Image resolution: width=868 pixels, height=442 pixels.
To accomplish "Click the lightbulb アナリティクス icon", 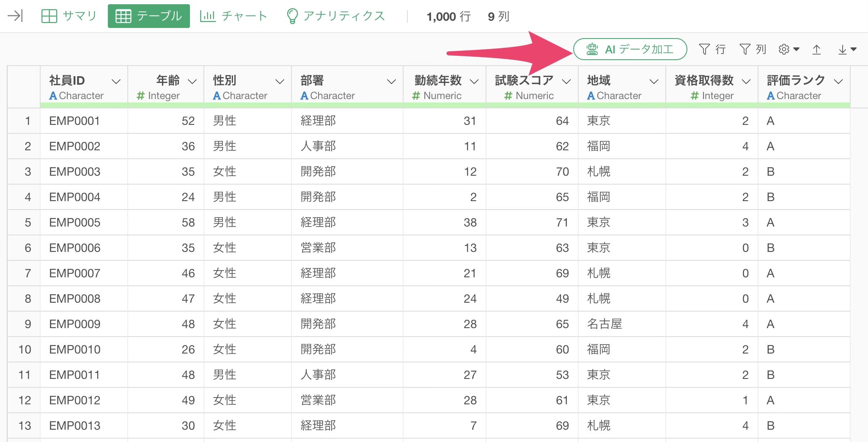I will click(x=292, y=17).
